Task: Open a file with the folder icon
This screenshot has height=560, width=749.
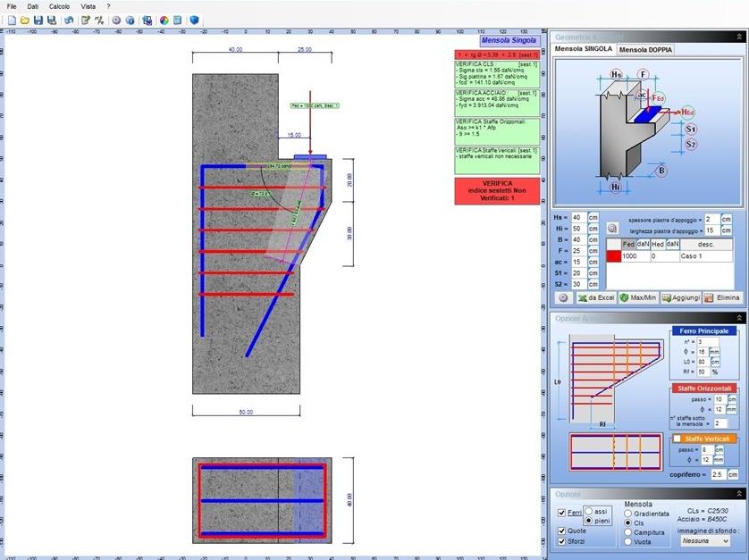Action: click(25, 20)
